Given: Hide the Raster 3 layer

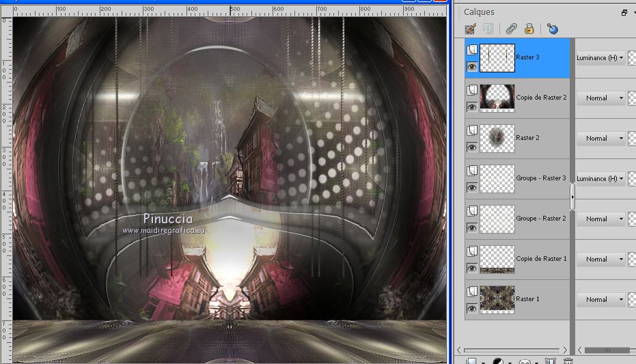Looking at the screenshot, I should 471,66.
